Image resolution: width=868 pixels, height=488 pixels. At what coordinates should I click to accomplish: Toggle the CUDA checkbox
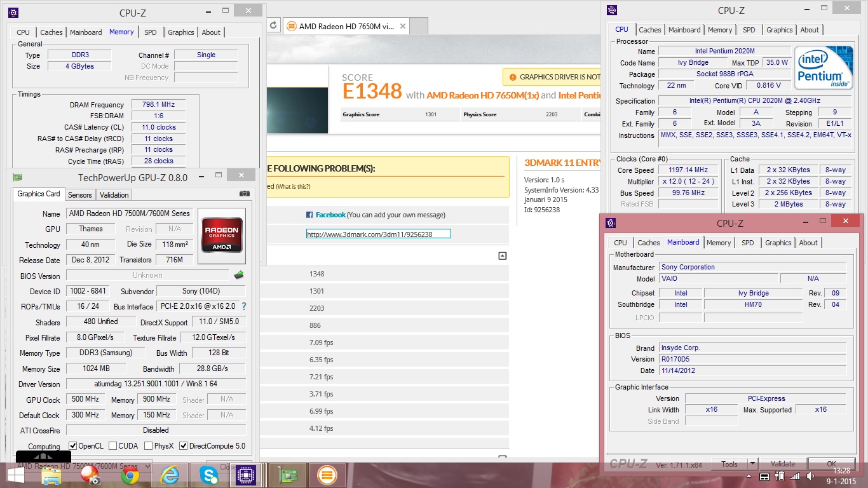113,446
